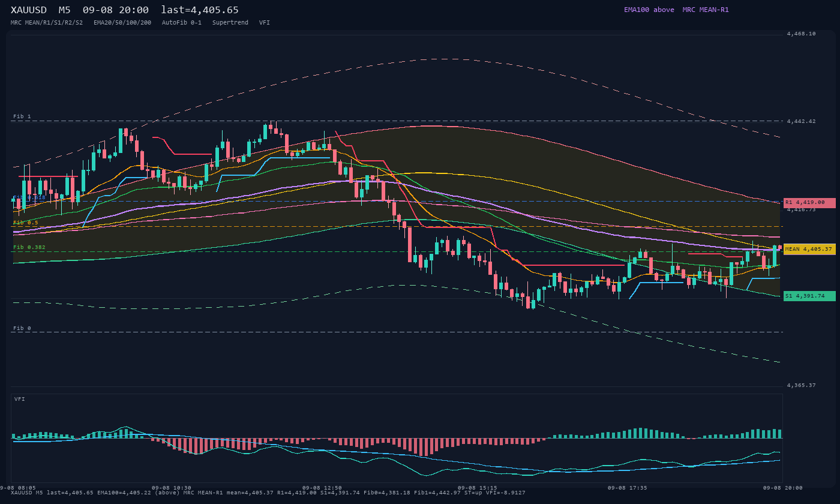Screen dimensions: 840x504
Task: Click the '09-08 10:30' time axis label
Action: (x=172, y=488)
